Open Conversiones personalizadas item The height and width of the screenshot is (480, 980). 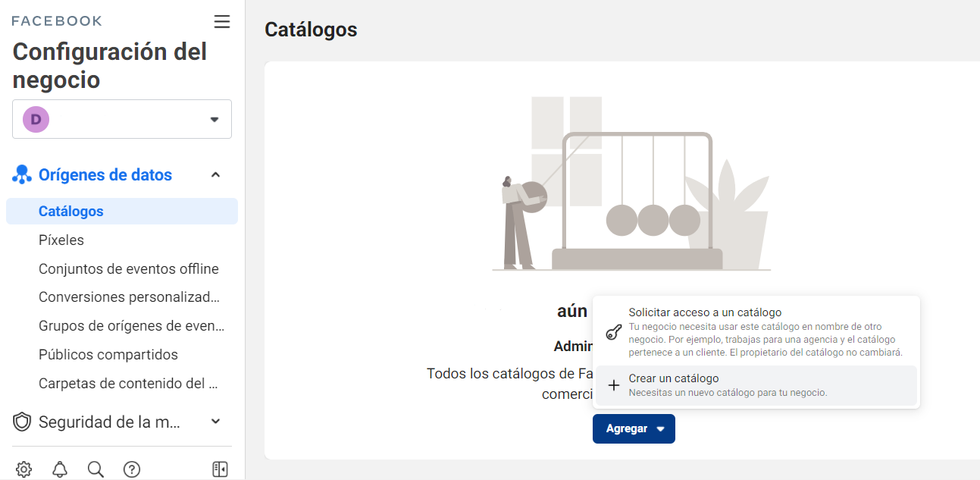129,297
